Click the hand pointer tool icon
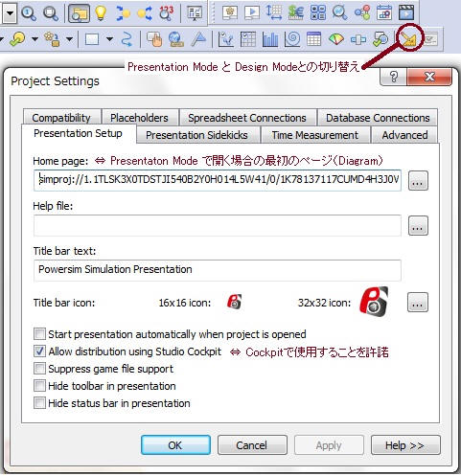The height and width of the screenshot is (476, 461). (154, 39)
